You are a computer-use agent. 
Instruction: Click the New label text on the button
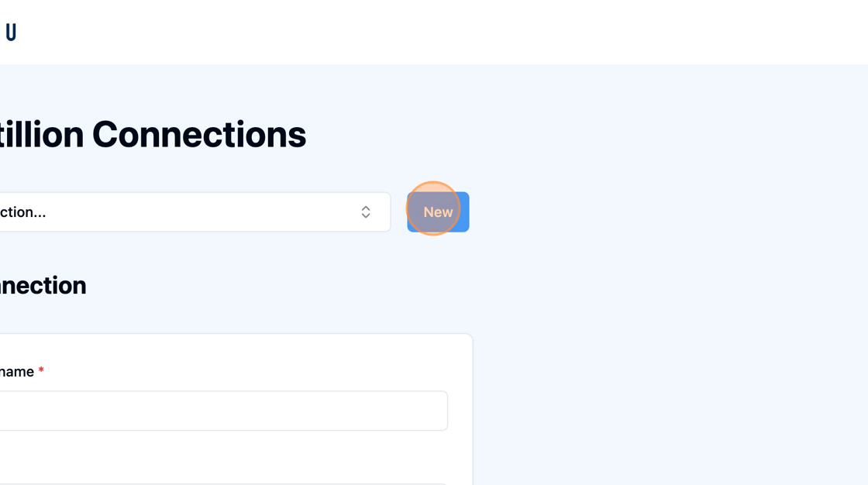point(438,212)
